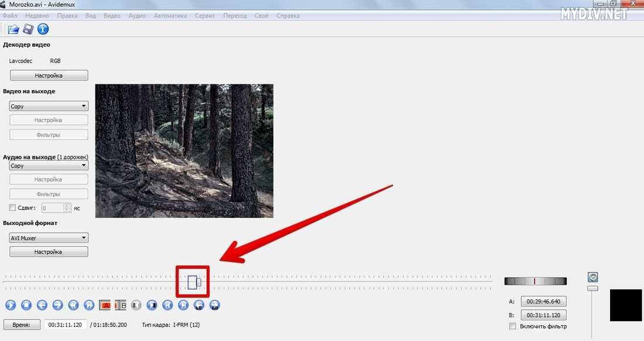Image resolution: width=644 pixels, height=341 pixels.
Task: Search for previous black frame
Action: pyautogui.click(x=136, y=305)
